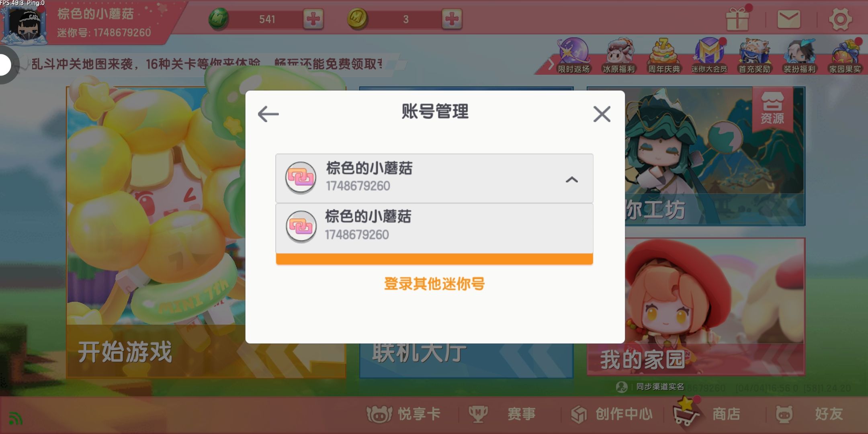Open the 创作中心 creation center
868x434 pixels.
(x=612, y=414)
